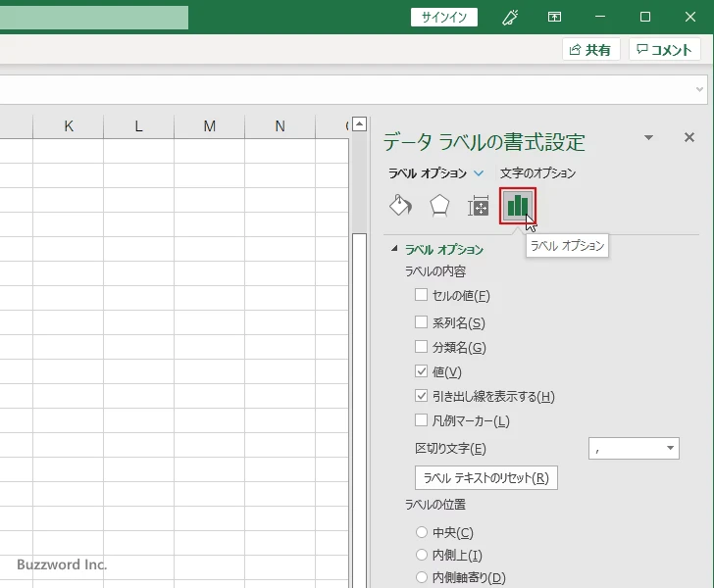Screen dimensions: 714x588
Task: Open the 区切り文字(E) dropdown
Action: click(634, 448)
